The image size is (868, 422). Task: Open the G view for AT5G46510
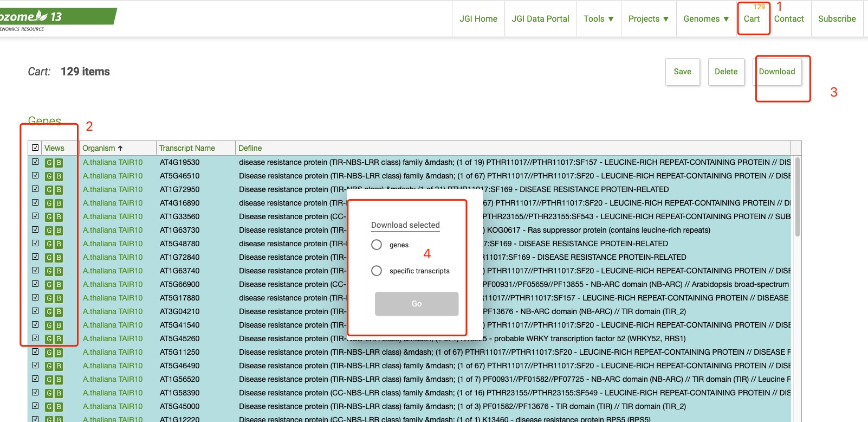point(49,176)
